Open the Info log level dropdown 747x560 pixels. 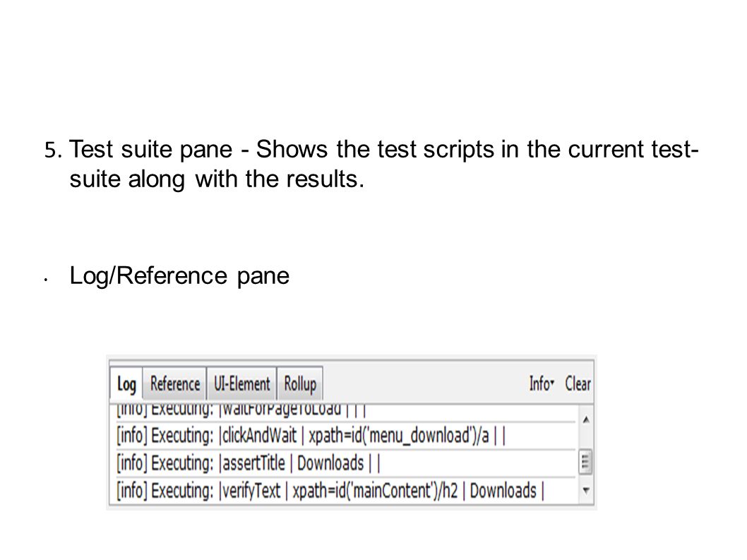542,383
